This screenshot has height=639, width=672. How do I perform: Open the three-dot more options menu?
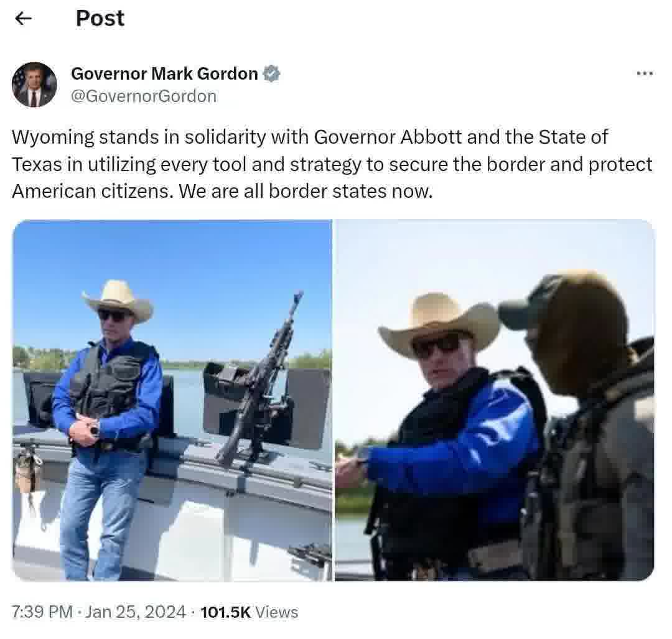[x=645, y=73]
